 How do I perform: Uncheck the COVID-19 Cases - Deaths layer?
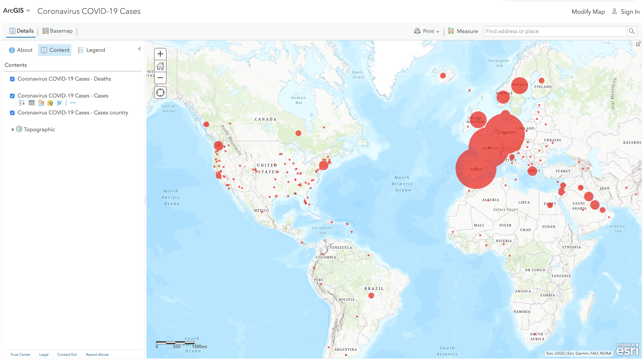click(x=12, y=79)
